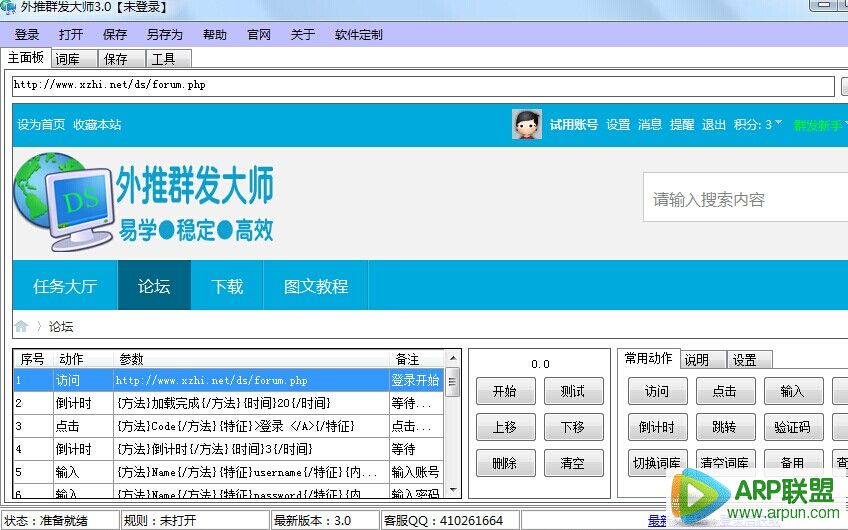The width and height of the screenshot is (848, 530).
Task: Click the URL address input field
Action: [x=423, y=85]
